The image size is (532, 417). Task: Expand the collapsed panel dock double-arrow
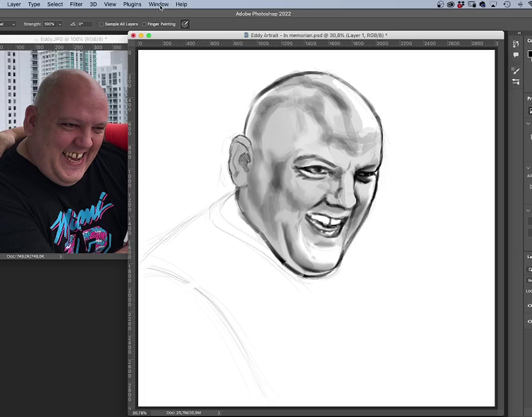519,33
